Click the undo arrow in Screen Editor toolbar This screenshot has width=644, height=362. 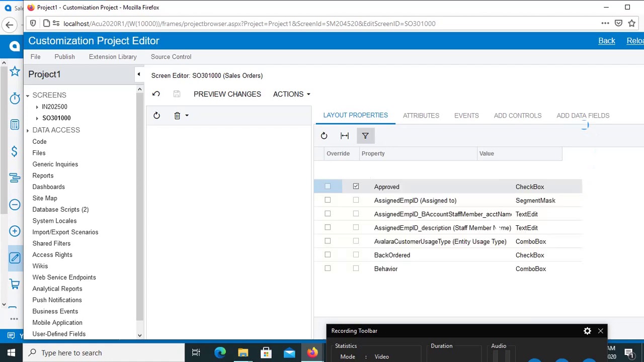(156, 94)
